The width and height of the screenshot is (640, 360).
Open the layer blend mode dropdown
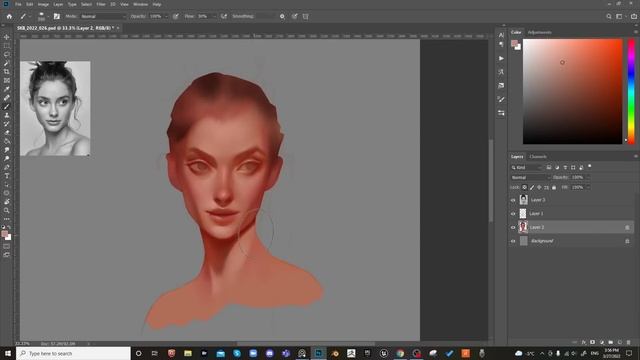click(x=530, y=177)
